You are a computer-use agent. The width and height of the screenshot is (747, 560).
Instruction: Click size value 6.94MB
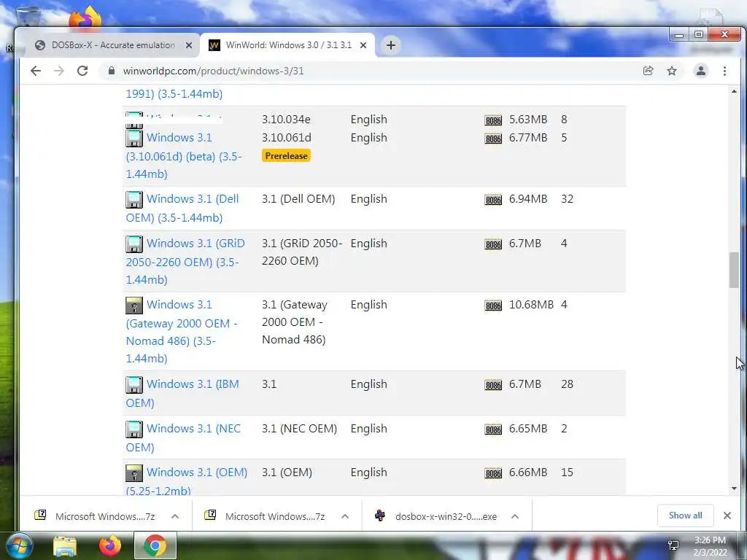[528, 199]
